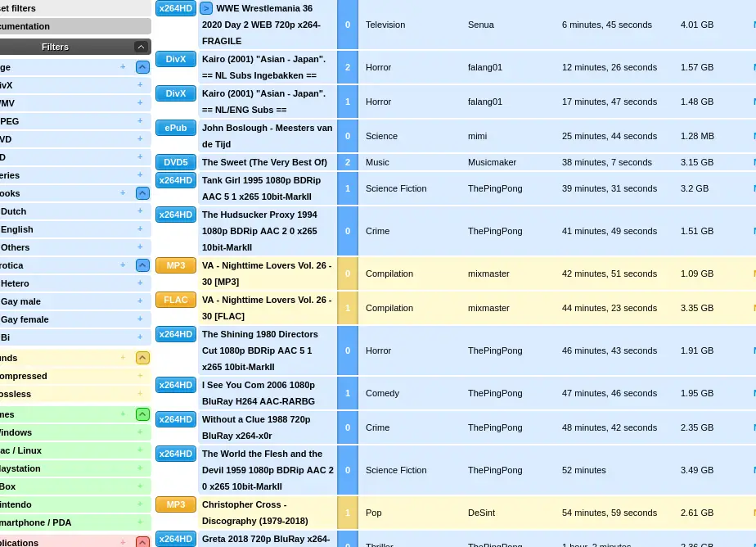Click the ePub badge on John Boslough torrent
The image size is (756, 547).
(175, 128)
